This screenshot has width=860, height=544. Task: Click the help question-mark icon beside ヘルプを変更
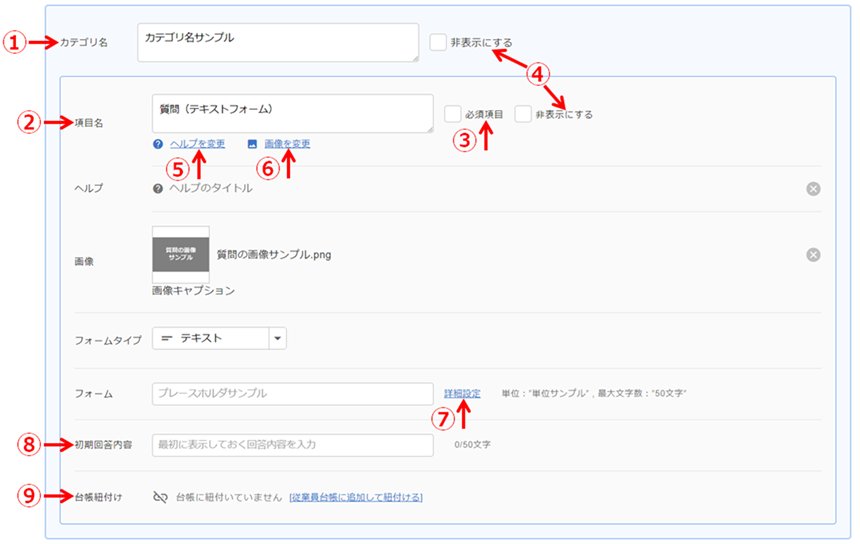coord(158,144)
